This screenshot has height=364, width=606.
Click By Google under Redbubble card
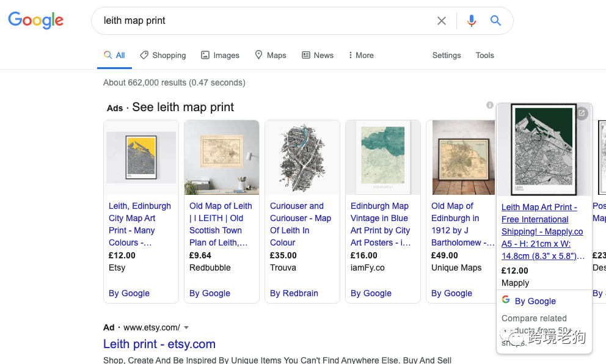click(210, 293)
